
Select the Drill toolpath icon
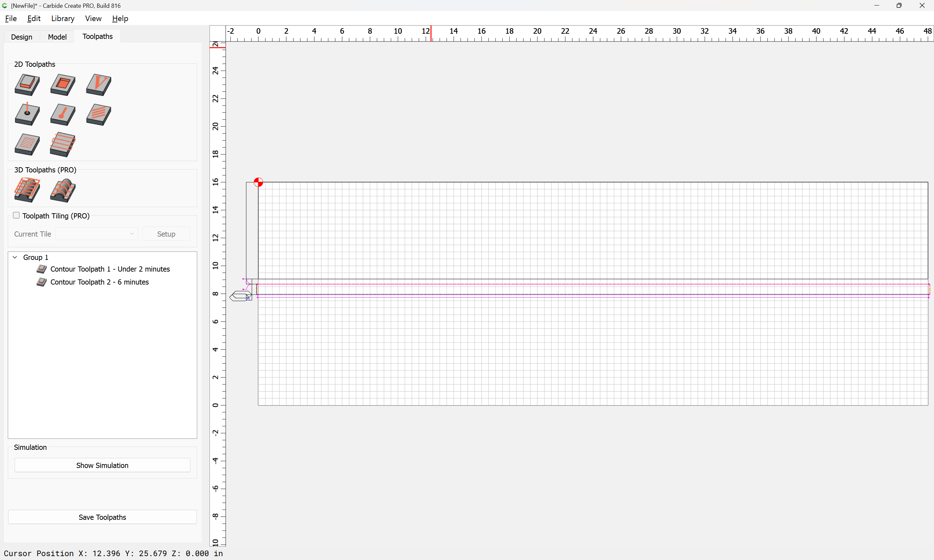(x=27, y=114)
